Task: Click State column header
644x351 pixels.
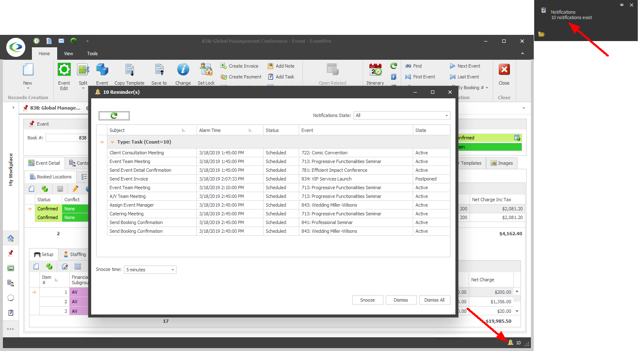Action: pos(431,130)
